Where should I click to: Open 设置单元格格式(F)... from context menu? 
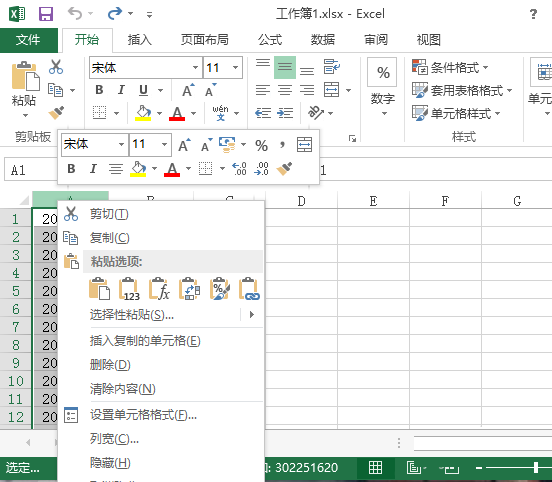(143, 415)
